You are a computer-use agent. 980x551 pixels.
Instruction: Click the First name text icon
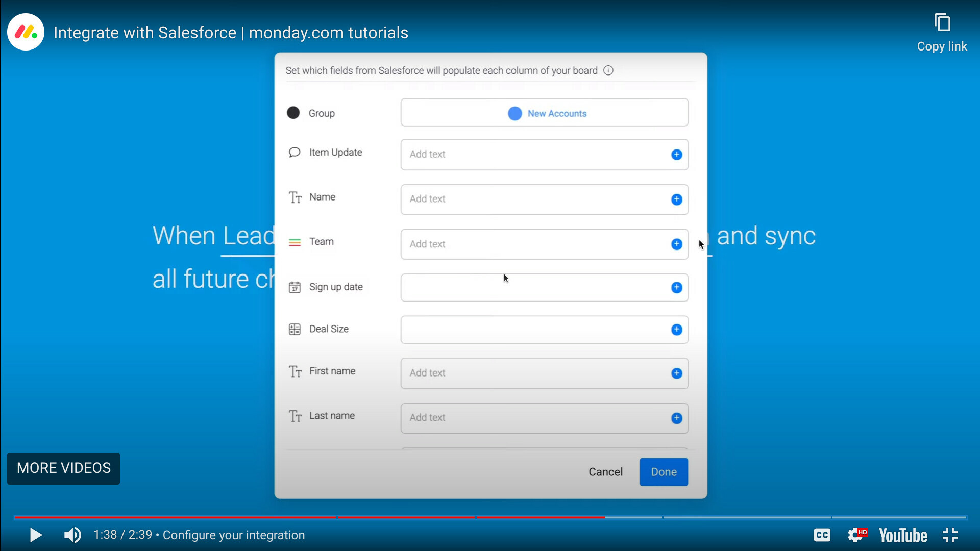295,371
